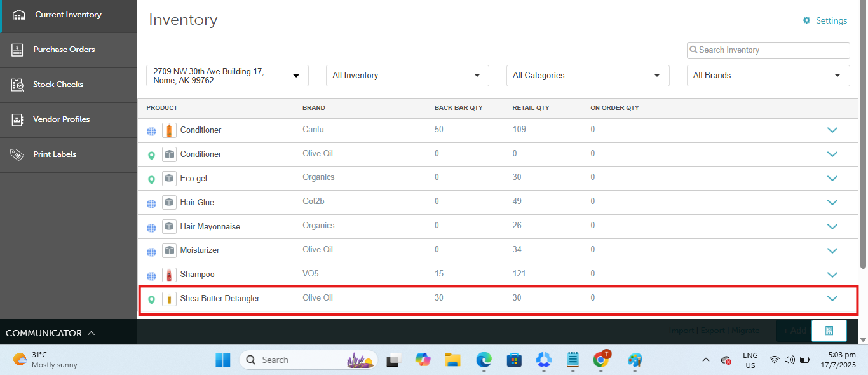The image size is (868, 375).
Task: Click the globe icon beside Hair Glue
Action: (x=151, y=203)
